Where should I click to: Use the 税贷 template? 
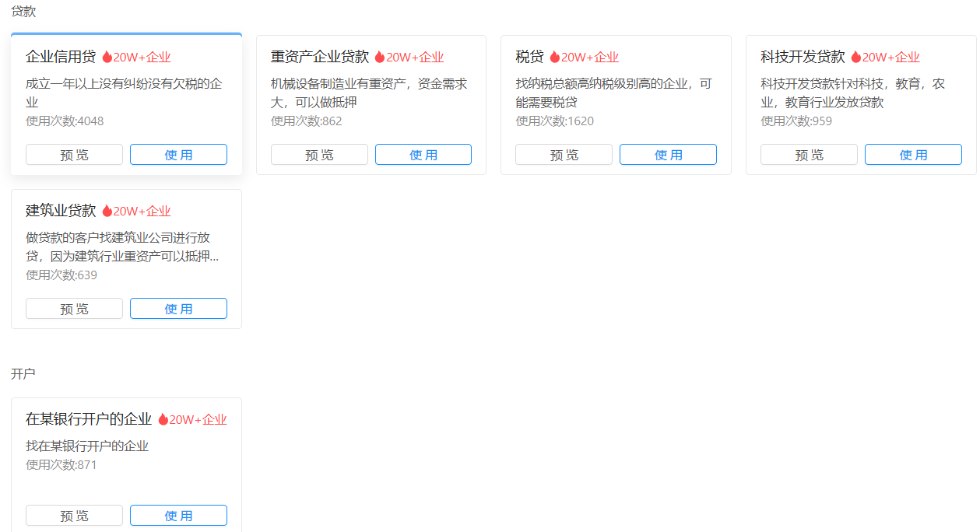click(x=668, y=155)
